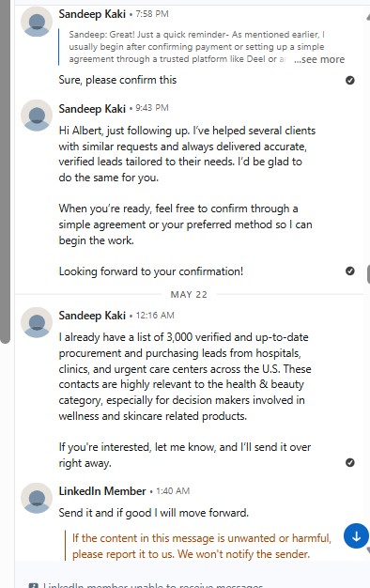Click the sent checkmark beside 'Looking forward to your confirmation!'

350,271
